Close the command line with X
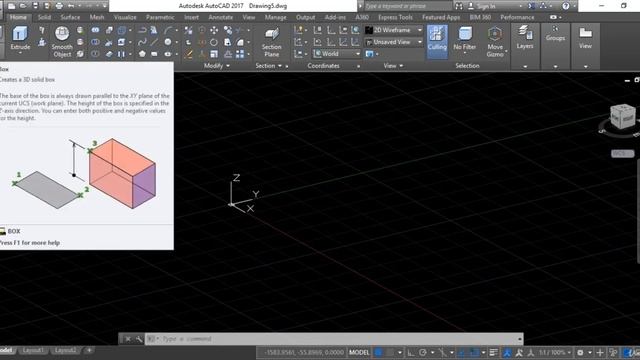 [128, 339]
